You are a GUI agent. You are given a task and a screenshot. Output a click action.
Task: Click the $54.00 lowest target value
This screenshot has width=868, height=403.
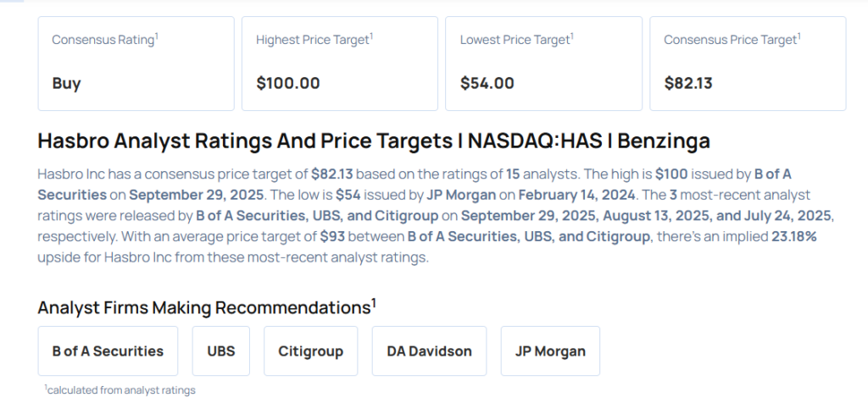[x=487, y=83]
